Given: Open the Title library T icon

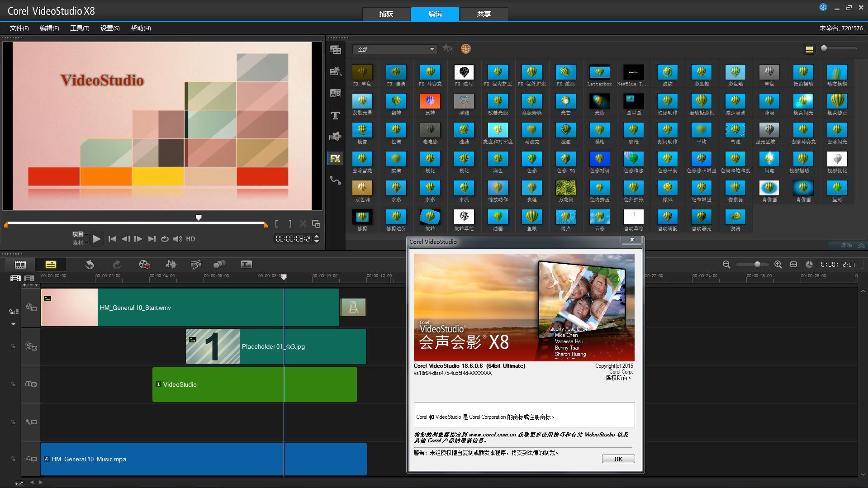Looking at the screenshot, I should coord(335,115).
